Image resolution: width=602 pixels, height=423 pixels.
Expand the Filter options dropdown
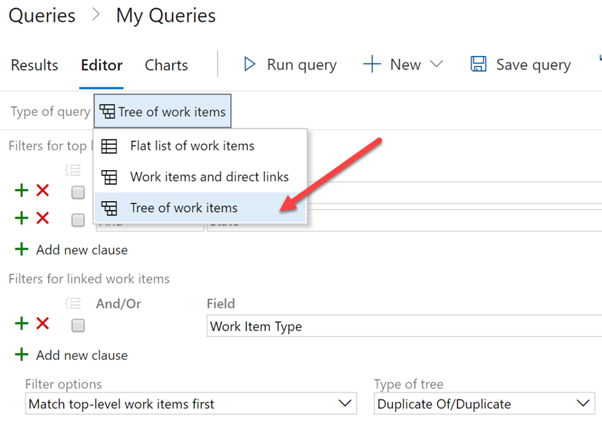190,404
